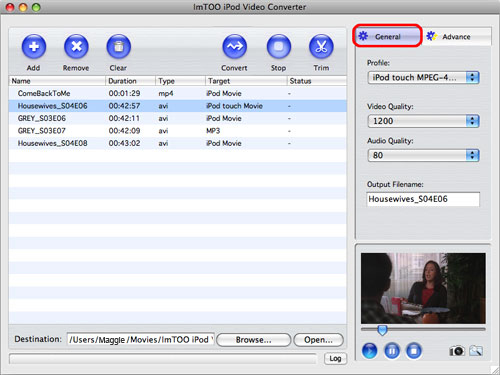500x375 pixels.
Task: Stop the preview playback
Action: [x=414, y=351]
